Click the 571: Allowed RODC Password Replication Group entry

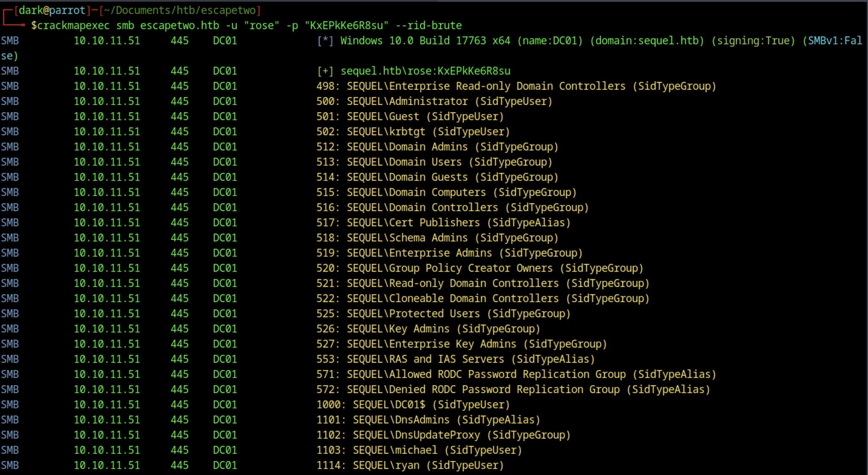point(516,375)
